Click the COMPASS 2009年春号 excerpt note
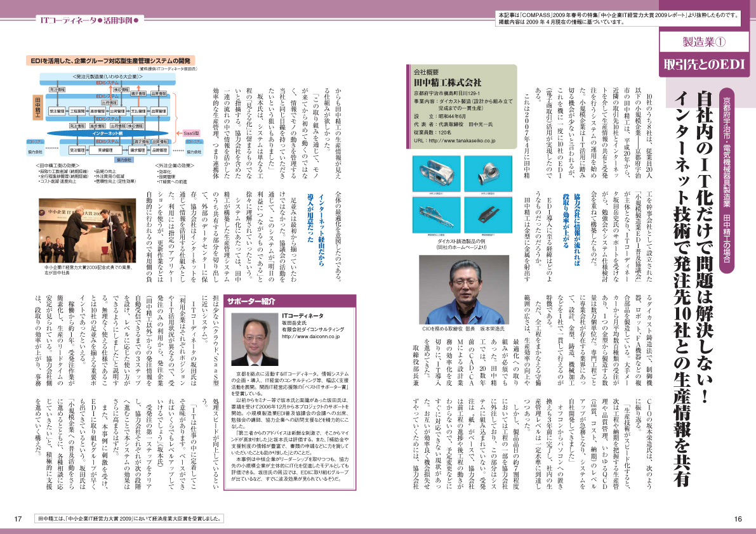 click(x=619, y=18)
